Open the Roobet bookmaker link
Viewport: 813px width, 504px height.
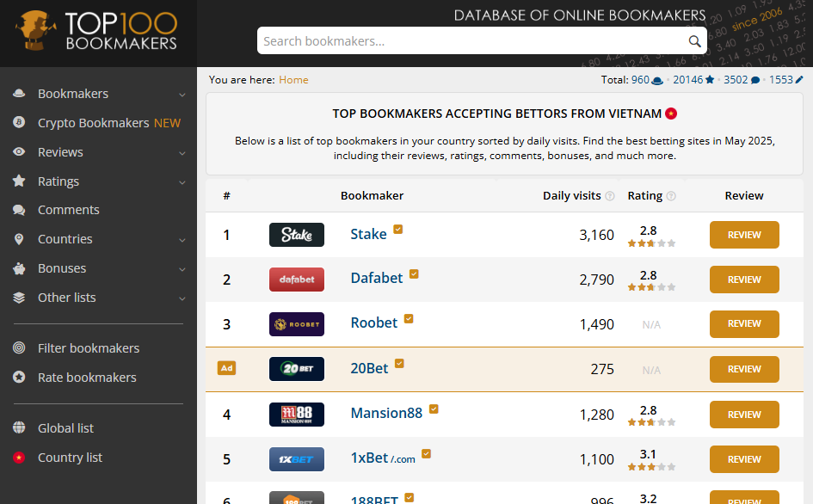(x=374, y=323)
